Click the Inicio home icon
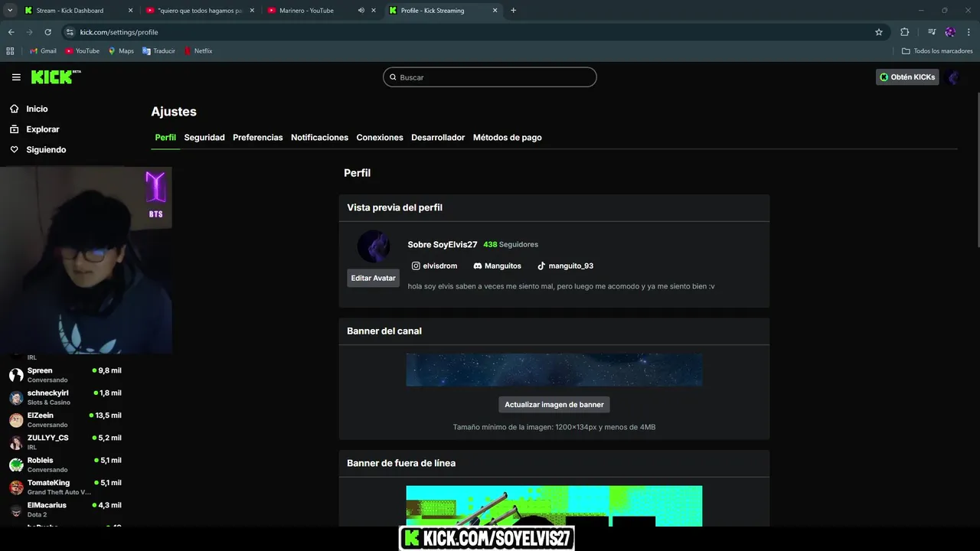Image resolution: width=980 pixels, height=551 pixels. click(15, 109)
